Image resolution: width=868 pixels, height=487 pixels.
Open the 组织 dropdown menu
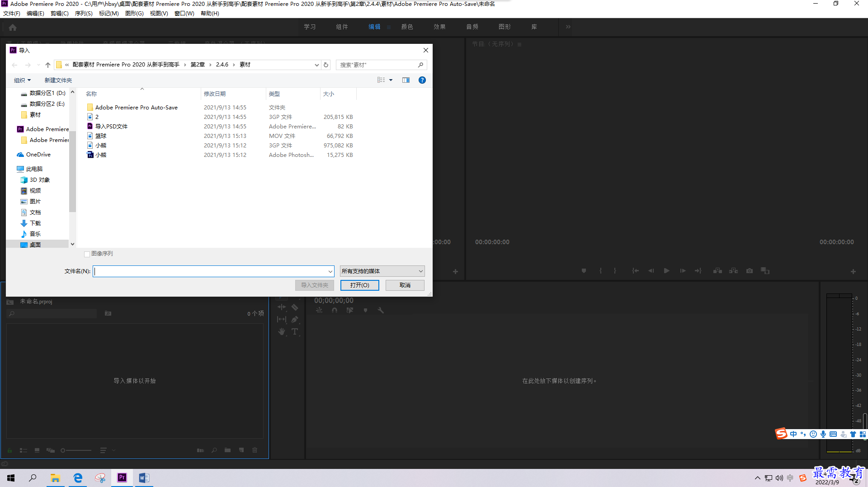[x=22, y=80]
